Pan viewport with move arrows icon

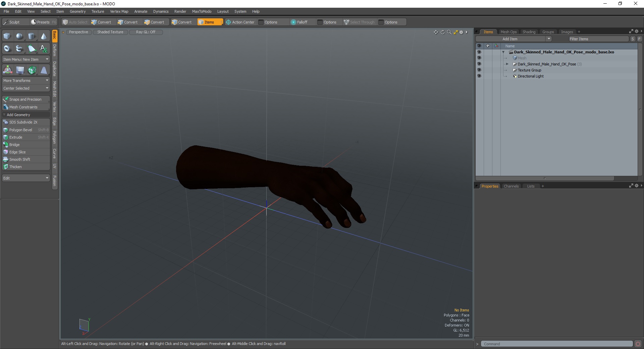tap(436, 32)
